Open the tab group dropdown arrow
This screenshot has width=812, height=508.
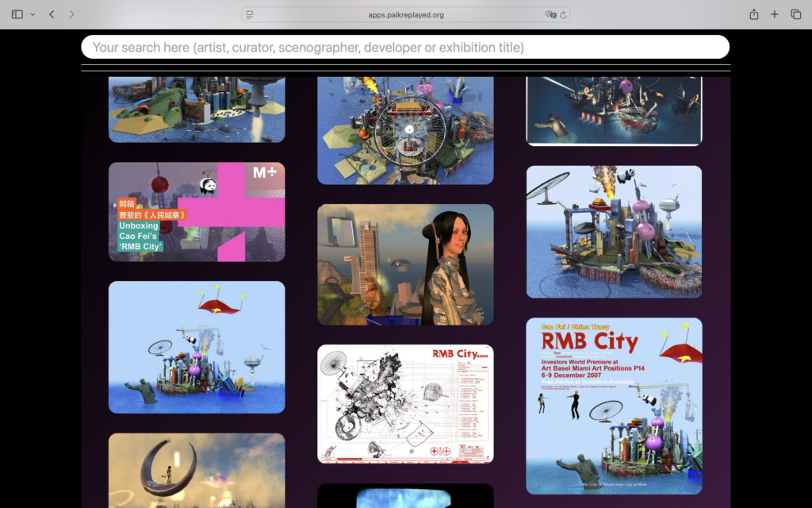pos(33,14)
